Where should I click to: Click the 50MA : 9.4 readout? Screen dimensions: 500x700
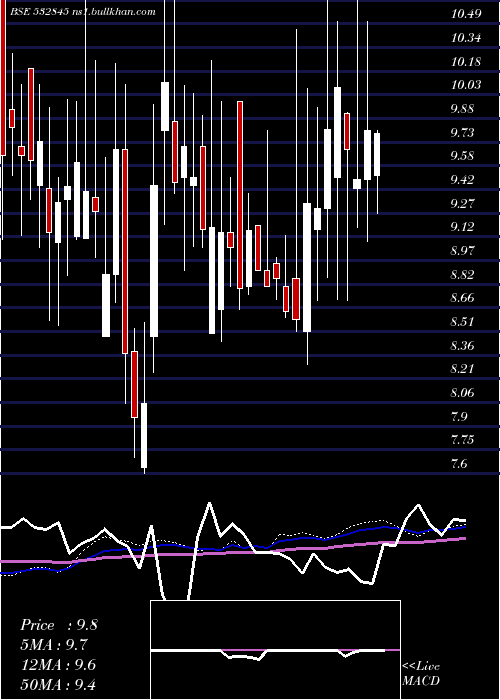58,684
